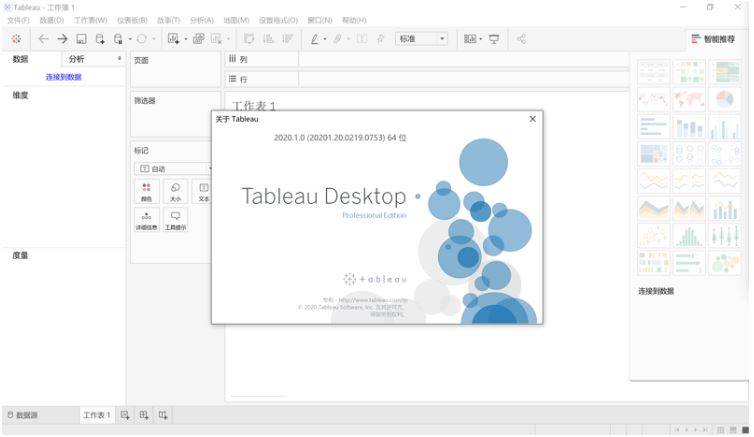Switch to the 分析 pane tab
Image resolution: width=754 pixels, height=437 pixels.
(x=77, y=60)
